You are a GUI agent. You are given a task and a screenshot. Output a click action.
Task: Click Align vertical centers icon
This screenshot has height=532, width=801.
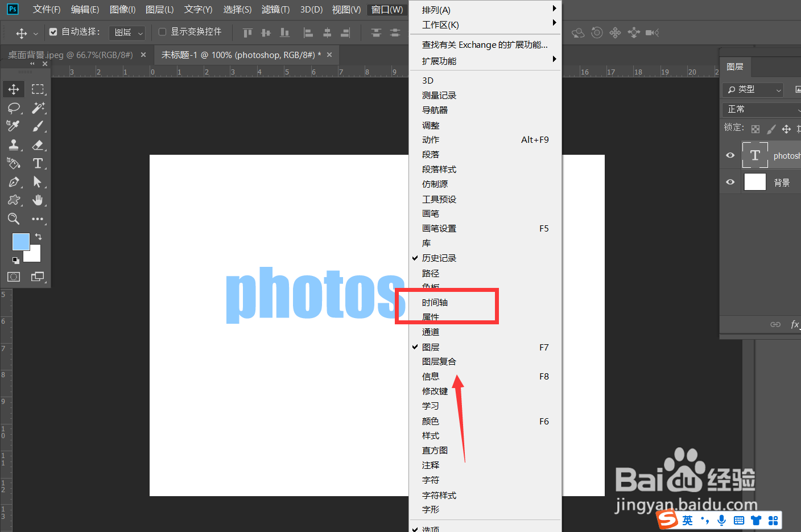click(266, 33)
